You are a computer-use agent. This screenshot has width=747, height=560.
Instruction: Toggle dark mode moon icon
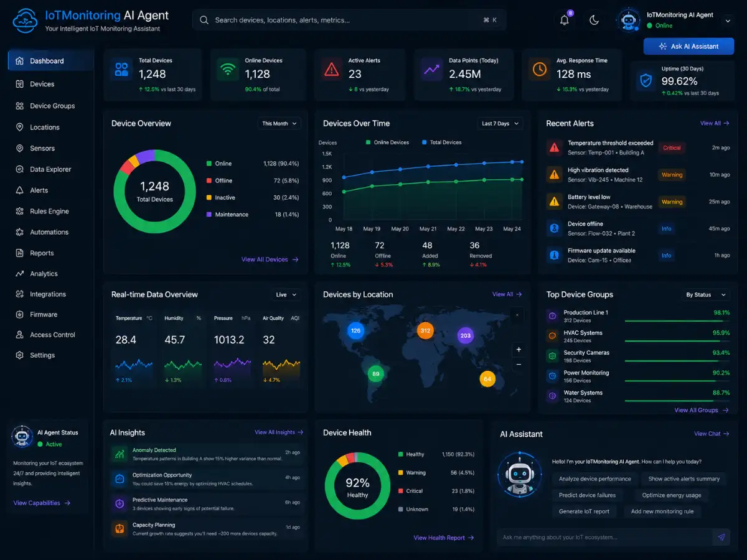[594, 20]
